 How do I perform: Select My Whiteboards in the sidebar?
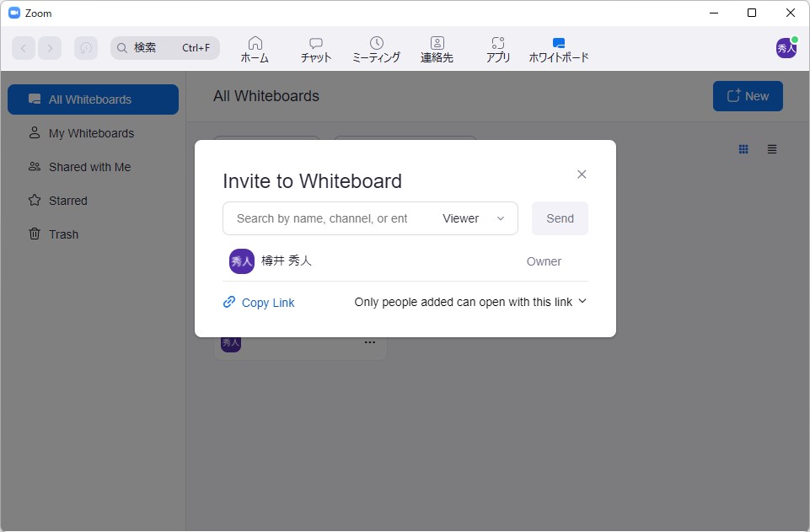tap(93, 133)
